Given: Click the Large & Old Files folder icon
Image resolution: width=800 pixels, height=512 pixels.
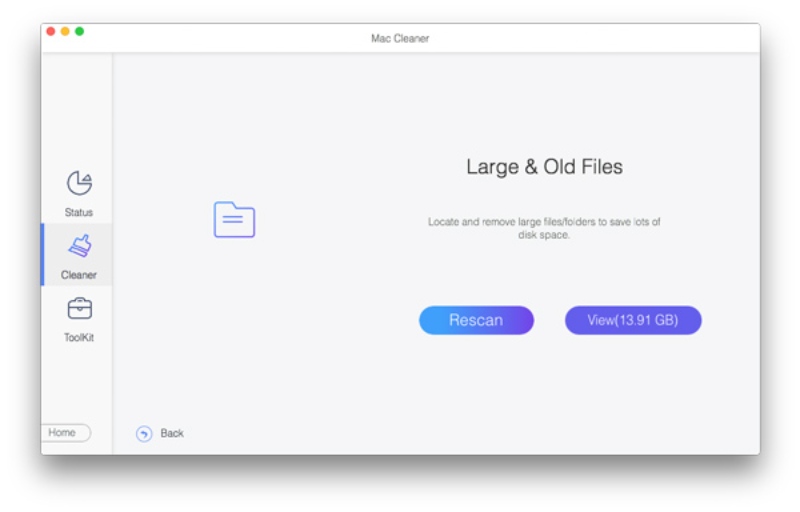Looking at the screenshot, I should [x=234, y=219].
